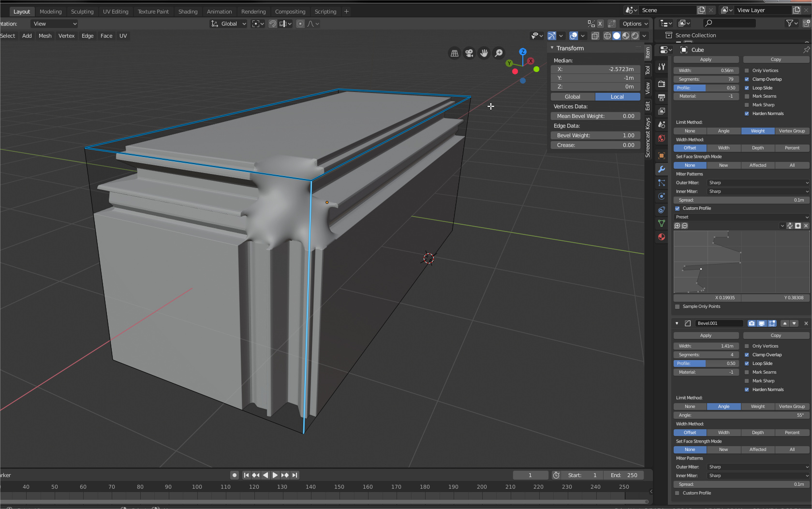Viewport: 812px width, 509px height.
Task: Open the Global transform orientation dropdown
Action: click(229, 24)
